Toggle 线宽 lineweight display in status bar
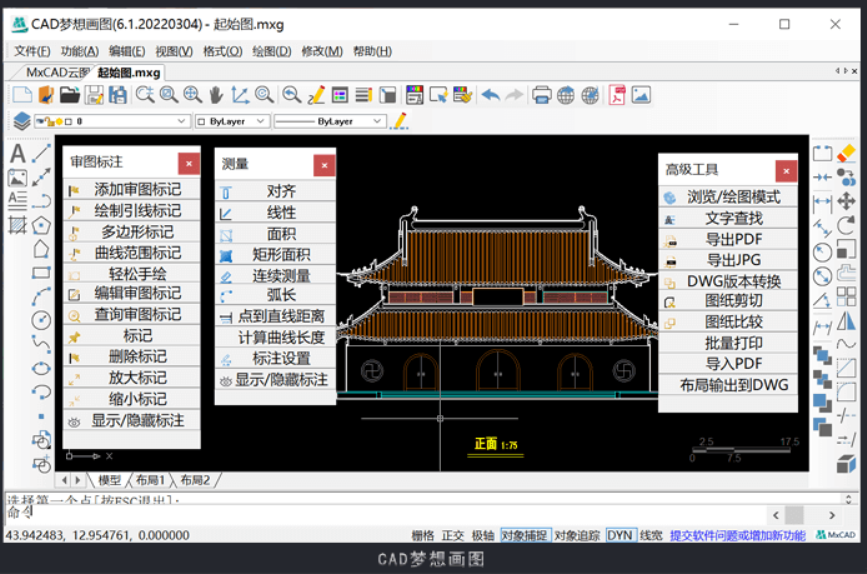Image resolution: width=867 pixels, height=574 pixels. pos(651,535)
